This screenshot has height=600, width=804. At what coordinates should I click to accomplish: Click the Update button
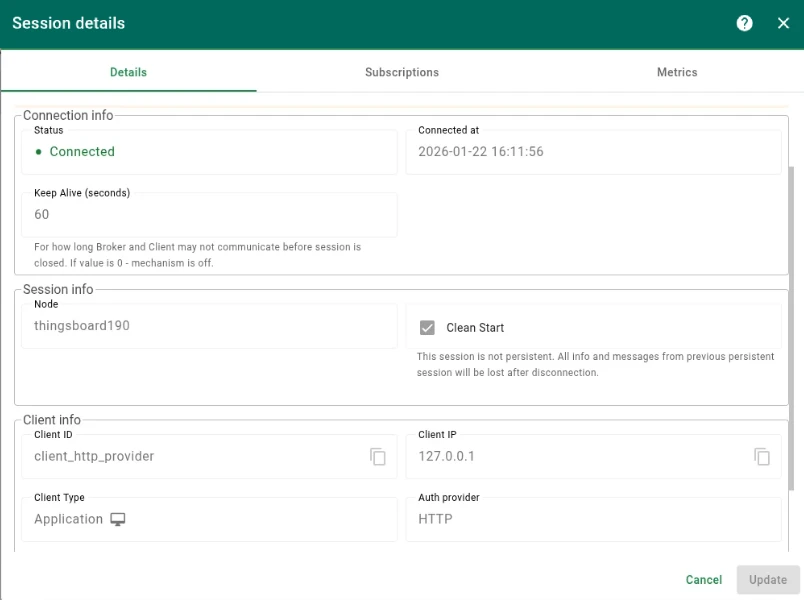pyautogui.click(x=768, y=579)
